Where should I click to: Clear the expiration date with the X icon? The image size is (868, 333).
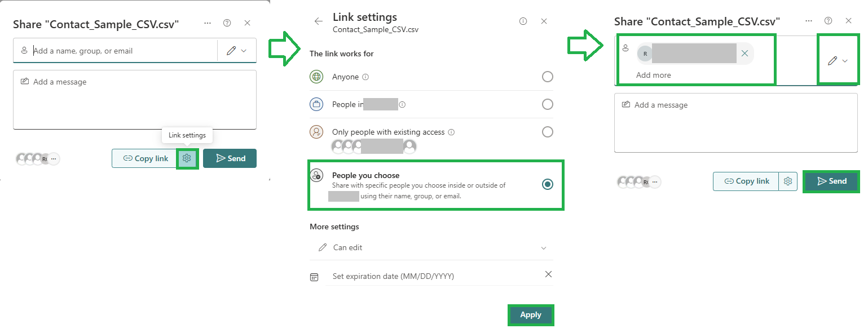click(548, 274)
